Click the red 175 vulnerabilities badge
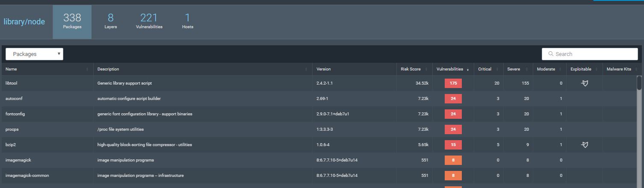Screen dimensions: 644x188 453,83
